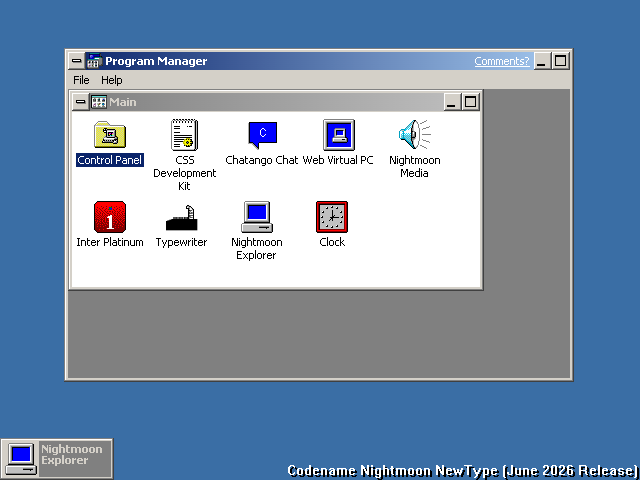Select the Nightmoon Explorer icon in Main

click(257, 217)
